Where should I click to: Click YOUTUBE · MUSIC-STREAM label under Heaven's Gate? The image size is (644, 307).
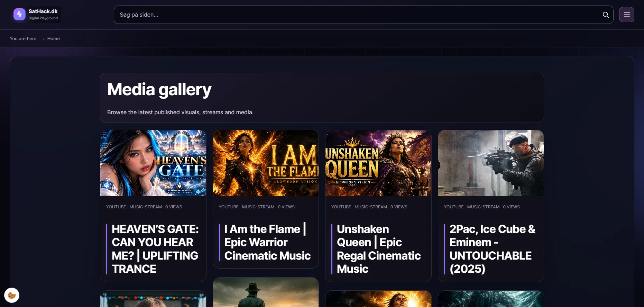[144, 207]
